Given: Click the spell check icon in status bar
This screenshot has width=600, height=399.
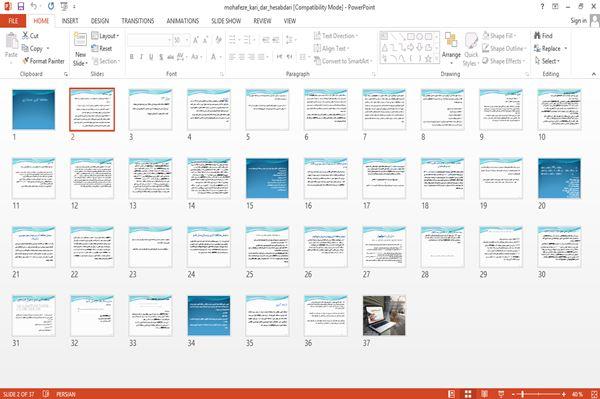Looking at the screenshot, I should click(x=46, y=394).
